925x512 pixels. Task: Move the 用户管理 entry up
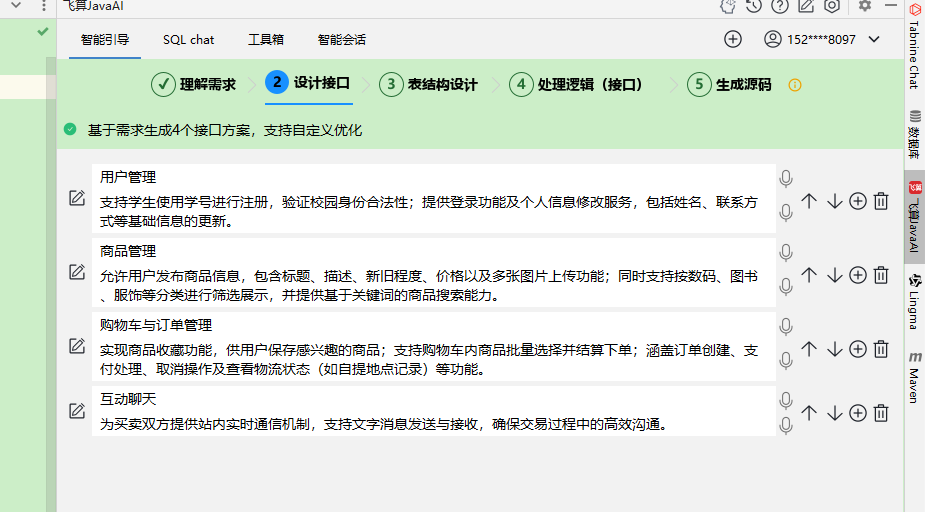point(809,201)
